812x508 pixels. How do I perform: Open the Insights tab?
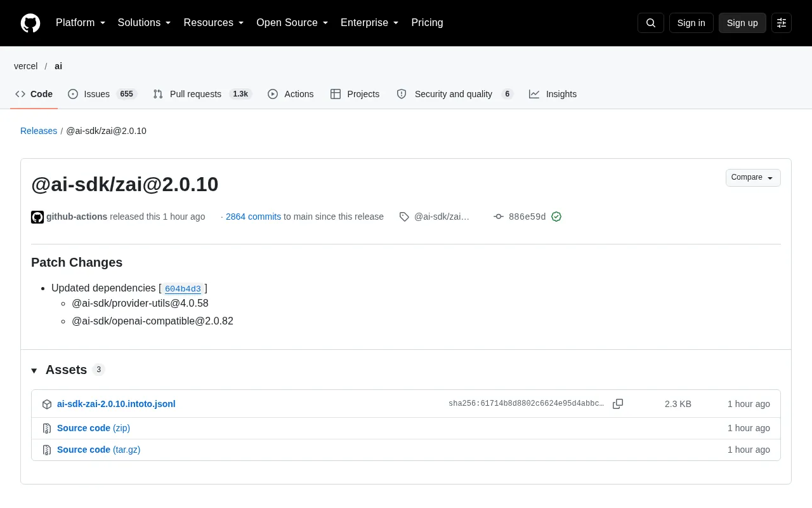point(553,94)
